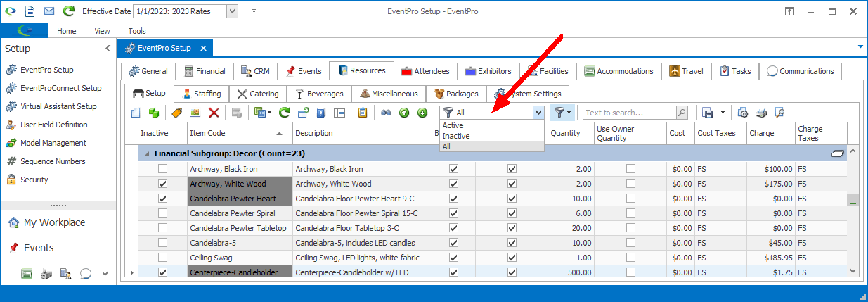Open the grid view toolbar dropdown

coord(270,113)
